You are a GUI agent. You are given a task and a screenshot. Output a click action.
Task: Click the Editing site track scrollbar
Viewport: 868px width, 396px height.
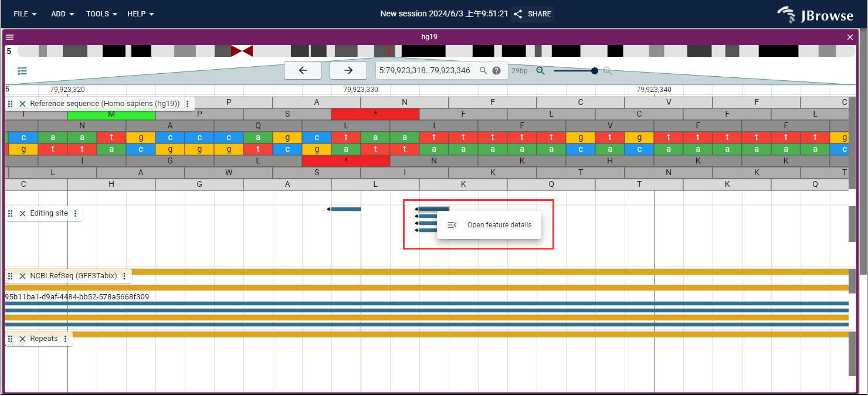852,224
